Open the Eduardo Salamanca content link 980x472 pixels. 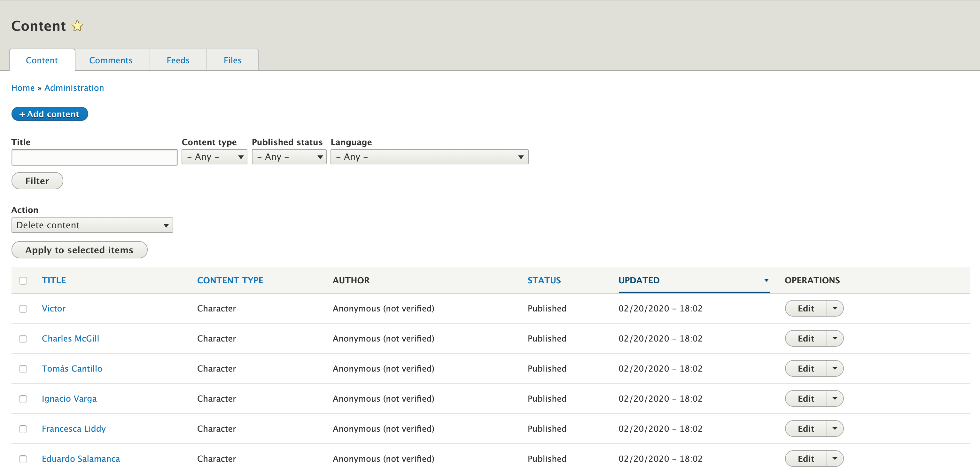(x=81, y=459)
